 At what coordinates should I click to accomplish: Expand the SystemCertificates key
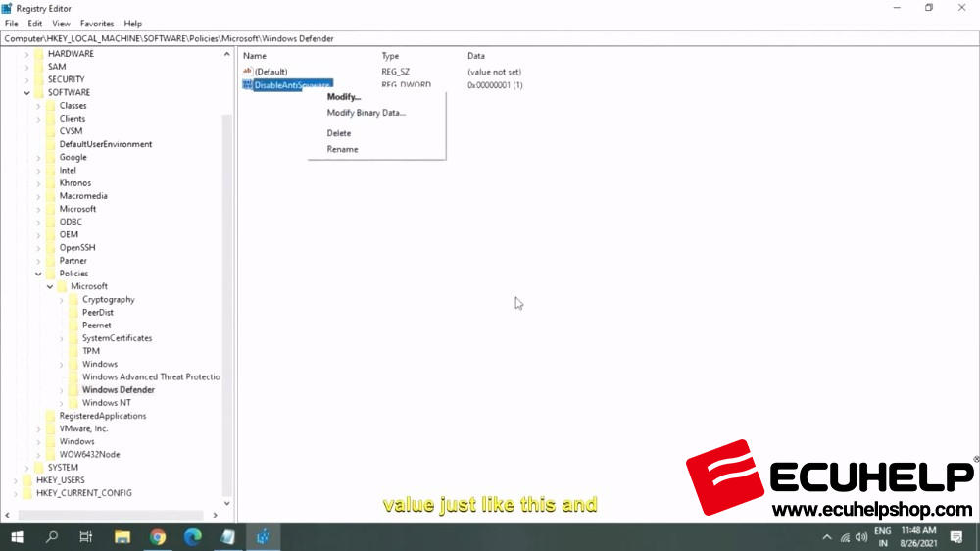tap(61, 338)
